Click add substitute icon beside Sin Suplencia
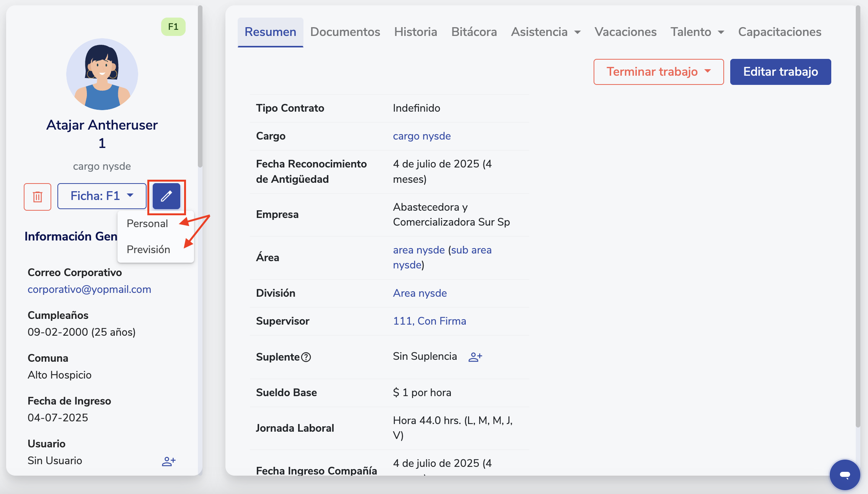This screenshot has height=494, width=868. (475, 357)
